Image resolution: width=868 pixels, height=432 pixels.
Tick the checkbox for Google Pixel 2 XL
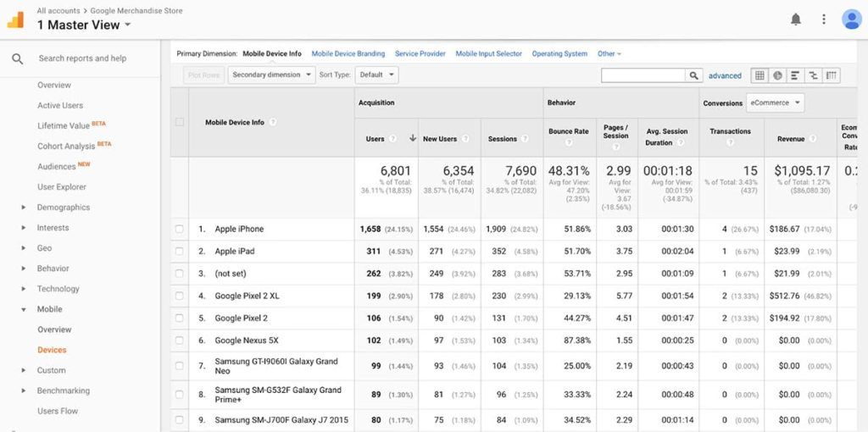[x=179, y=296]
